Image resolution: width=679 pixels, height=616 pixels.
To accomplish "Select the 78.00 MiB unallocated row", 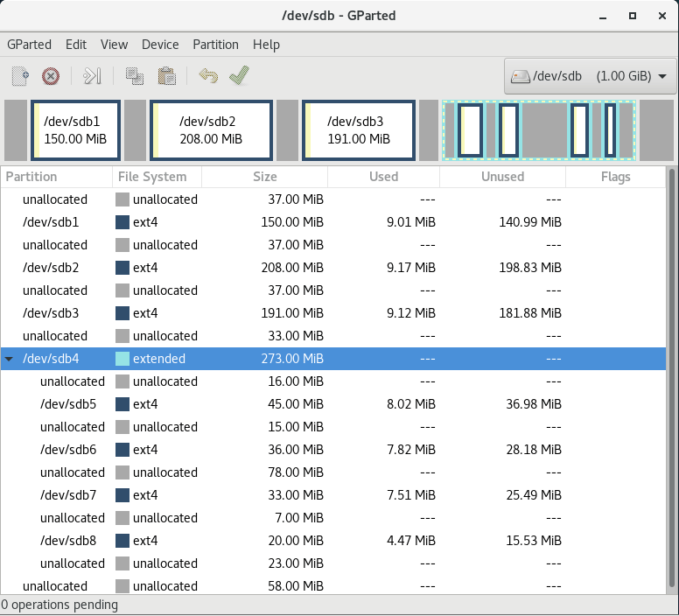I will [x=333, y=472].
